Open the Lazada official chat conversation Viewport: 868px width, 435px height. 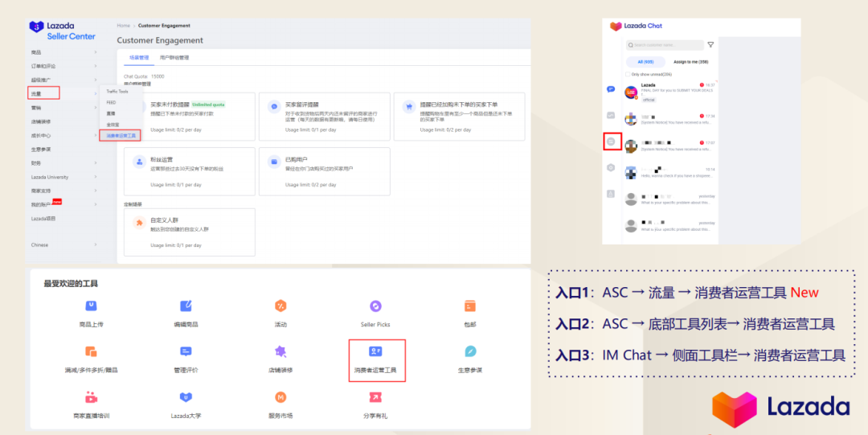(669, 92)
